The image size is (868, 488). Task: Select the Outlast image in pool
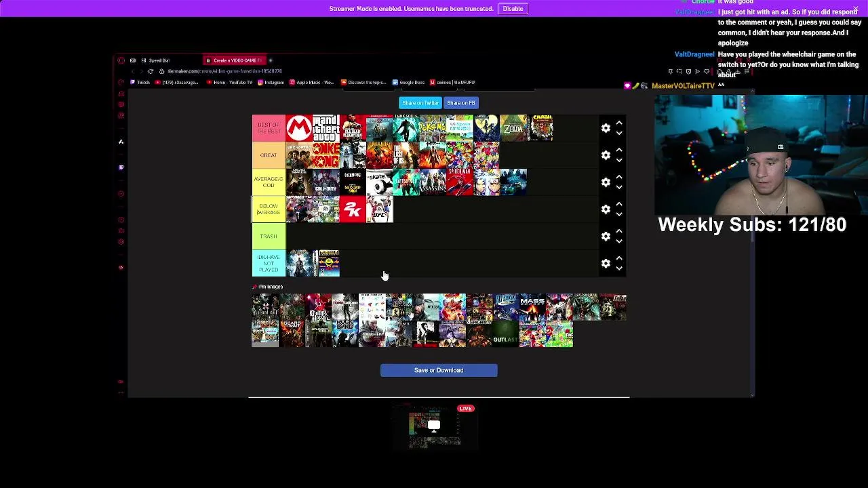click(x=506, y=334)
